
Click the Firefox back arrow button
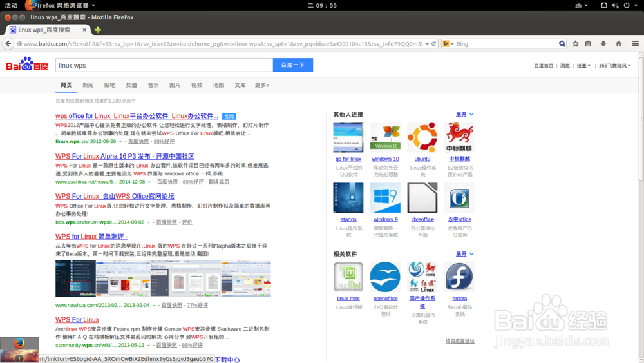click(x=8, y=44)
